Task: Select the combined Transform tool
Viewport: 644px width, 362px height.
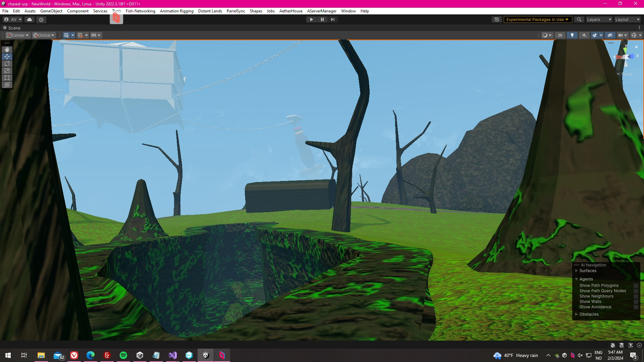Action: [x=7, y=85]
